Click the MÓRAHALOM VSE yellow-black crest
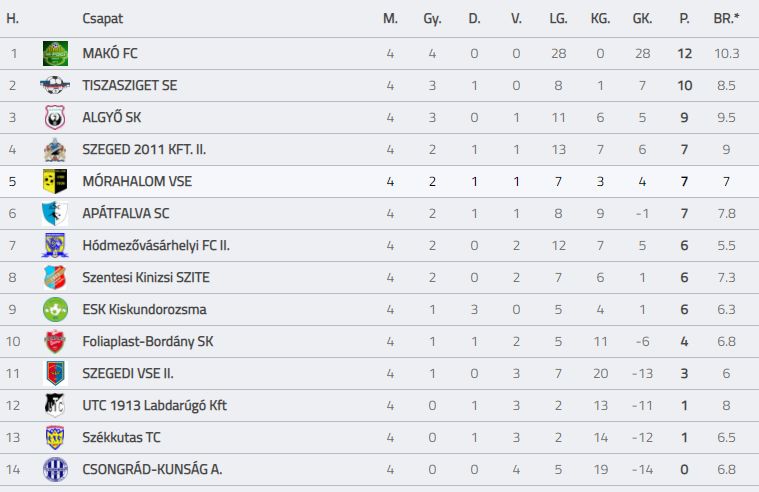The height and width of the screenshot is (492, 759). click(55, 181)
